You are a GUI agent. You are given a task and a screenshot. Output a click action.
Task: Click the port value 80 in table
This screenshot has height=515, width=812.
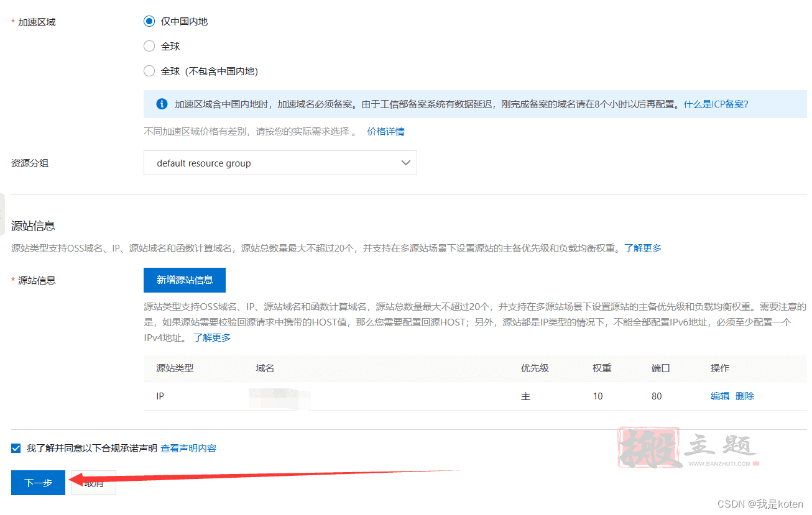[657, 396]
